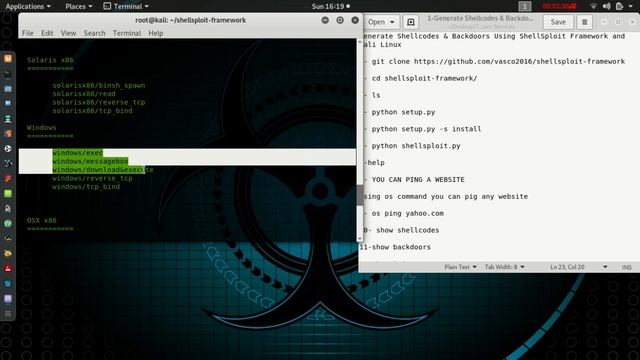This screenshot has height=360, width=640.
Task: Show all applications grid at dock bottom
Action: coord(8,313)
